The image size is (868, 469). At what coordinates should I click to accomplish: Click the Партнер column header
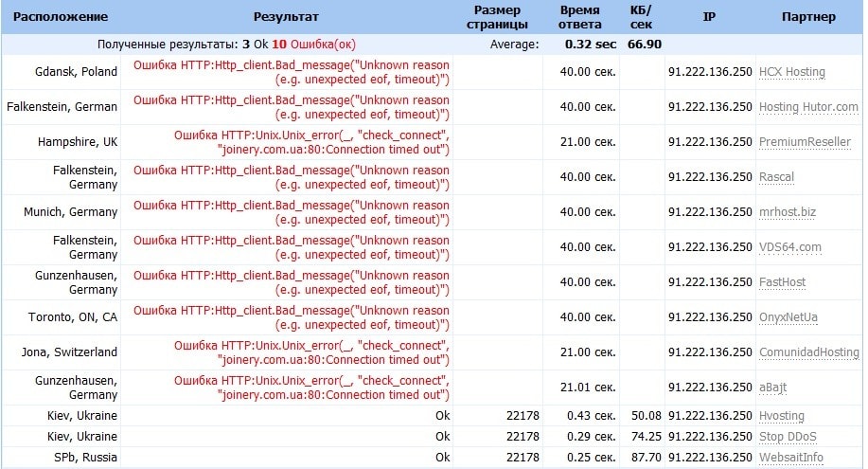(808, 17)
